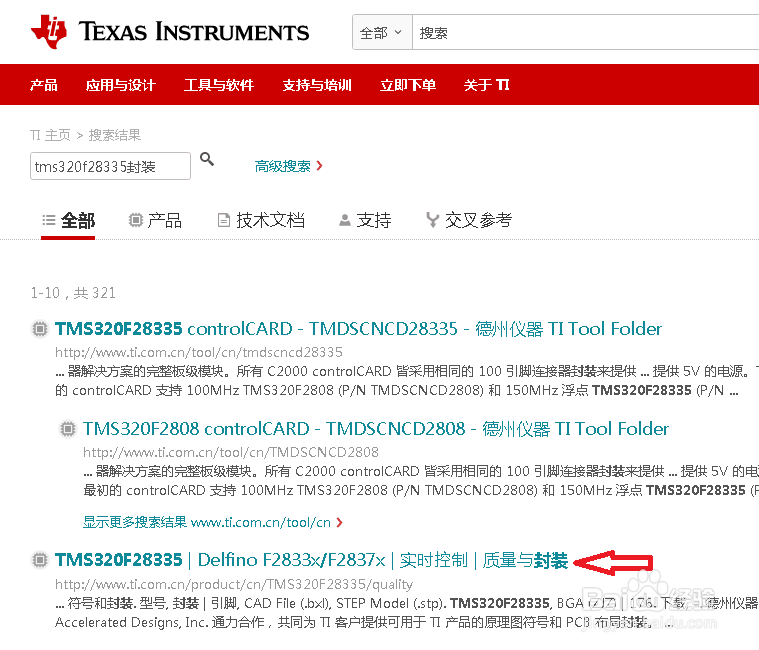Click the magnifier search icon
759x650 pixels.
(x=207, y=159)
